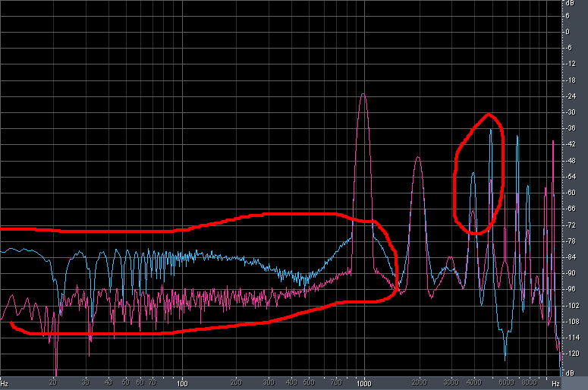Pick the -30 marking on the dB axis

coord(570,112)
